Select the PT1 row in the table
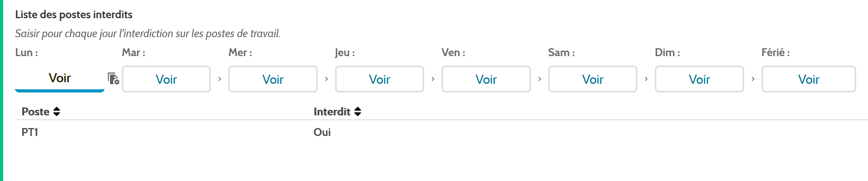This screenshot has height=181, width=868. (442, 132)
